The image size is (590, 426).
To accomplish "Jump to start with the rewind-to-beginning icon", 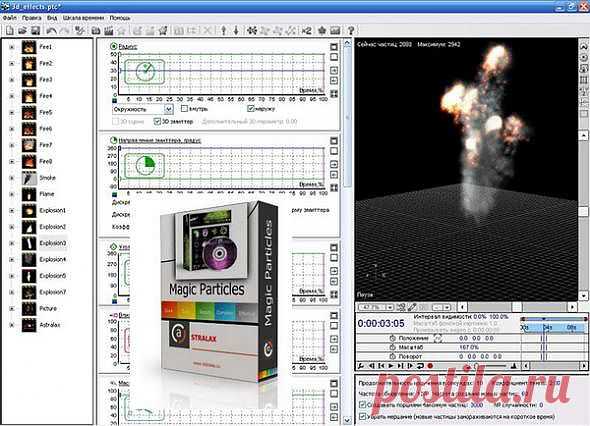I will pos(381,365).
